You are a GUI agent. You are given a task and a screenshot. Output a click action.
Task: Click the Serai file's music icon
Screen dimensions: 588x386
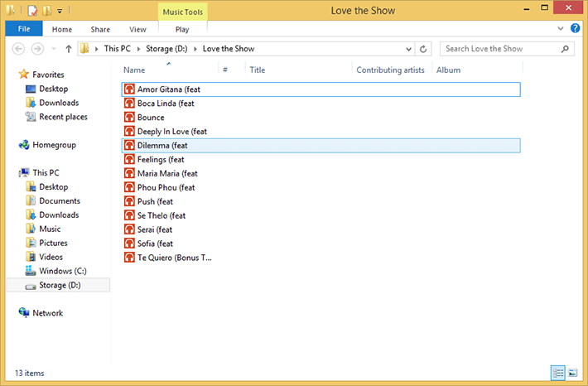(x=129, y=229)
